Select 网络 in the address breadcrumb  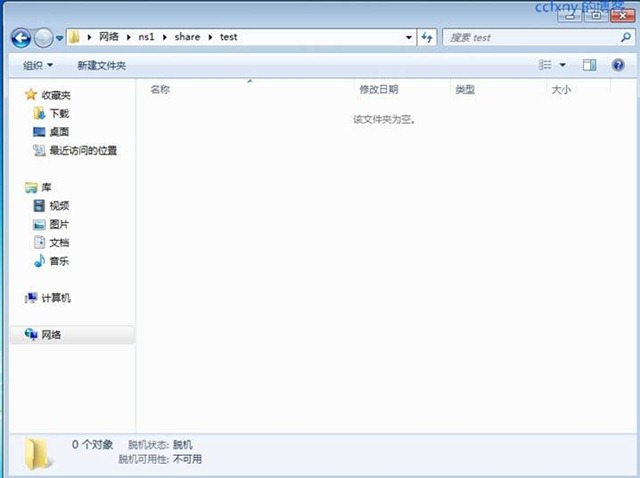(109, 37)
